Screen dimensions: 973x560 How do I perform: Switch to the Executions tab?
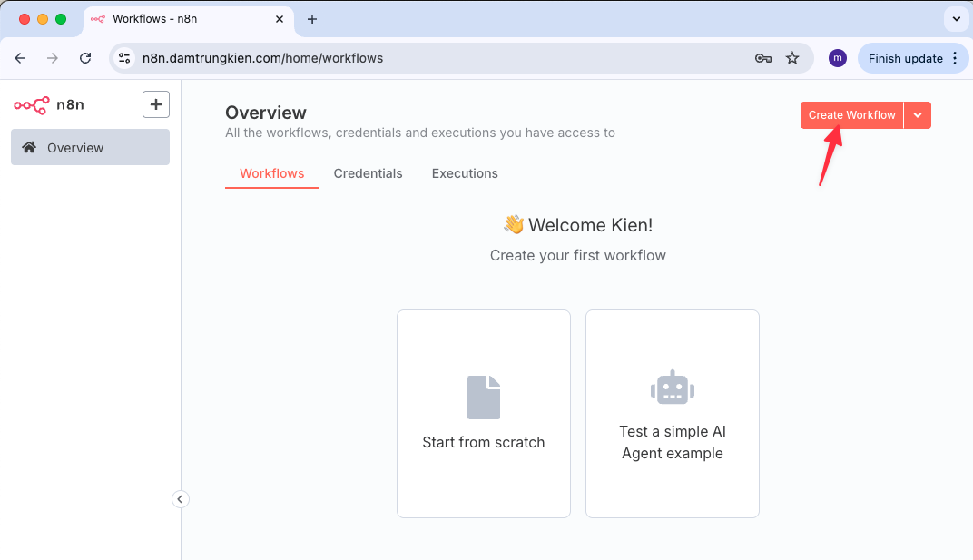pyautogui.click(x=465, y=174)
